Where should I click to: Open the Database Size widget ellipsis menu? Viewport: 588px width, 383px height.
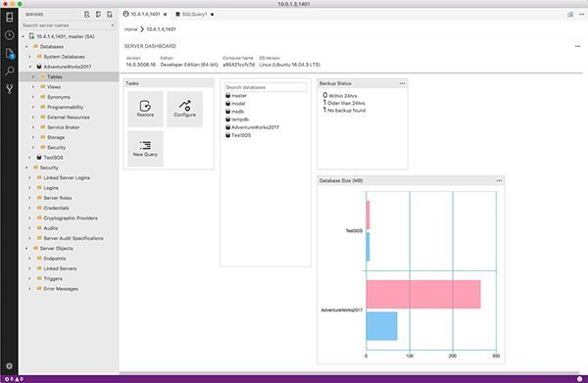pos(499,180)
